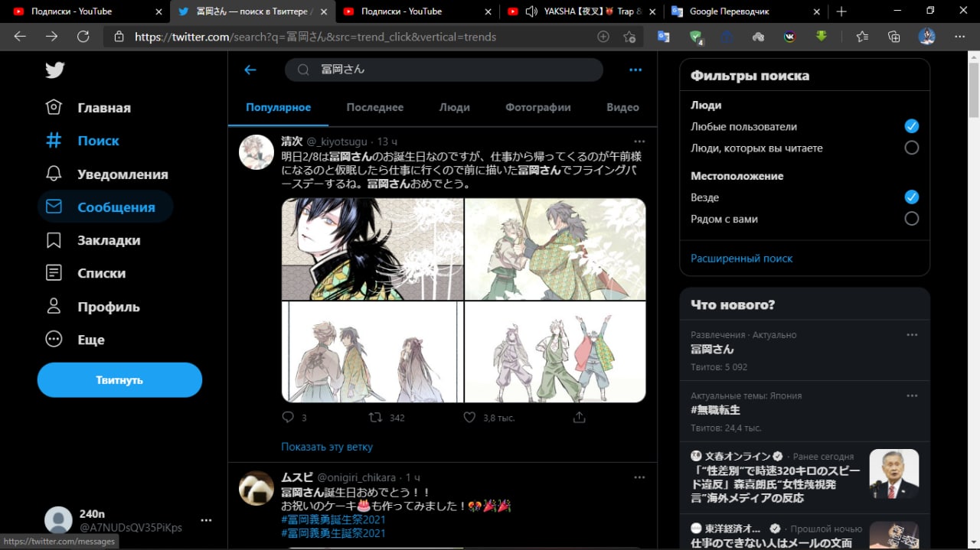The image size is (980, 550).
Task: Open options for #無職転生 trend
Action: pyautogui.click(x=912, y=396)
